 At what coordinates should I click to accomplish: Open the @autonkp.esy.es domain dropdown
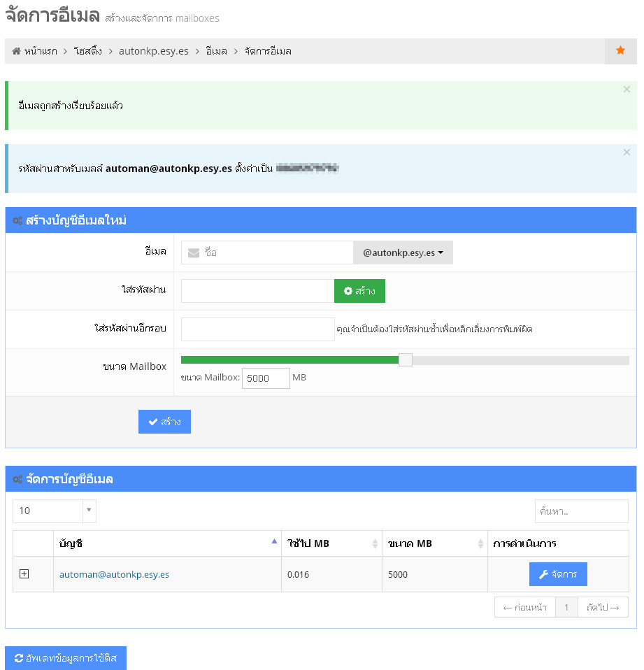[x=403, y=252]
